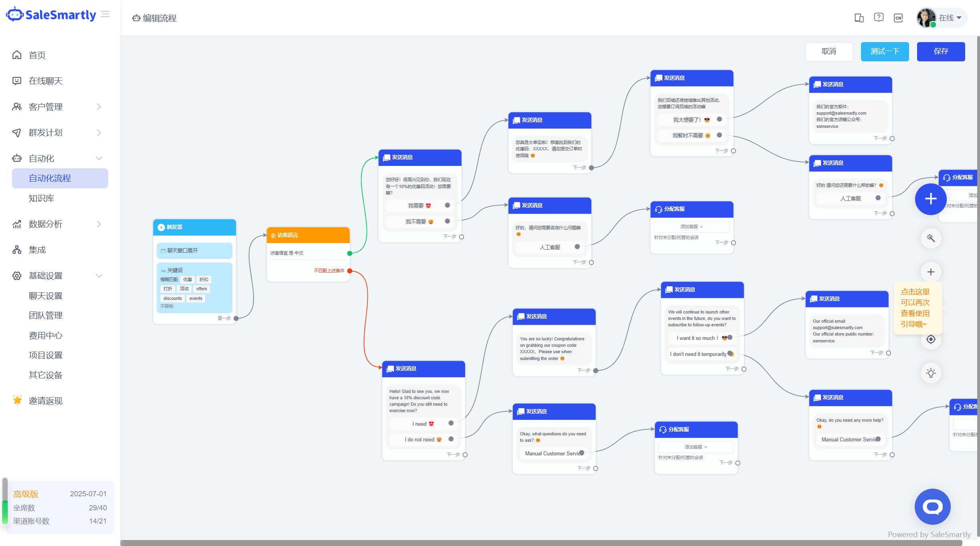Screen dimensions: 980x546
Task: Click the horizontal canvas scrollbar
Action: tap(541, 543)
